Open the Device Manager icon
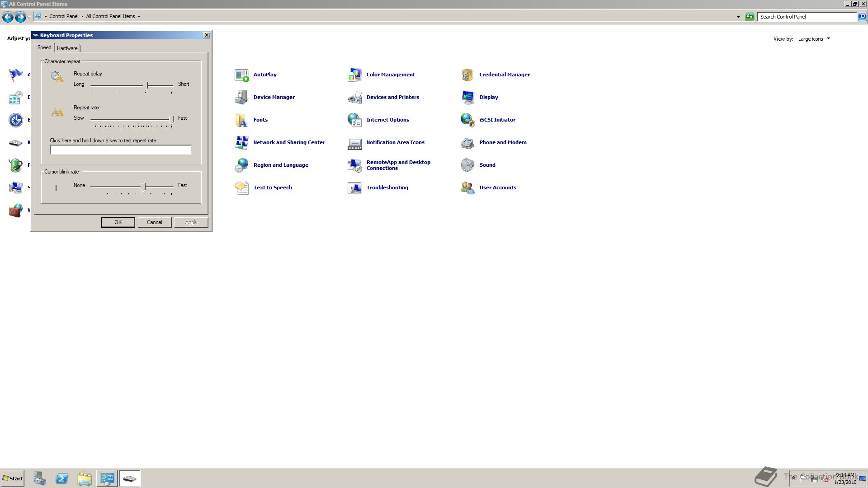This screenshot has height=488, width=868. [242, 98]
